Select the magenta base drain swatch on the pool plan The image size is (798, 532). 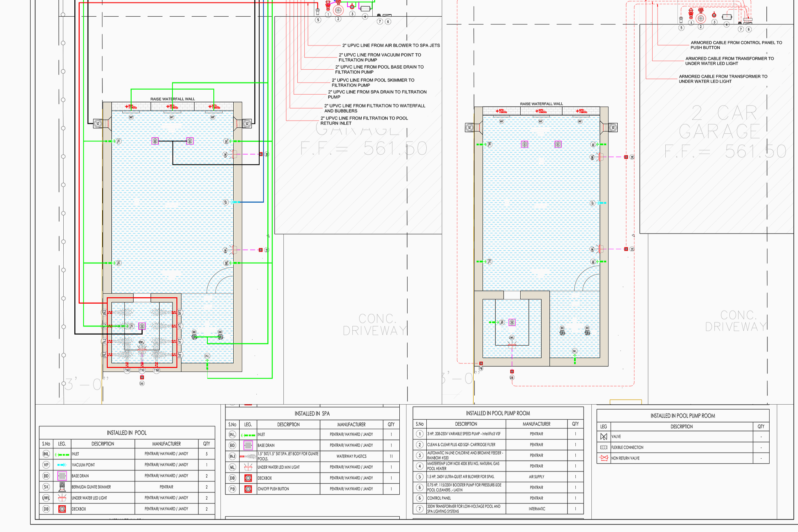pos(155,141)
